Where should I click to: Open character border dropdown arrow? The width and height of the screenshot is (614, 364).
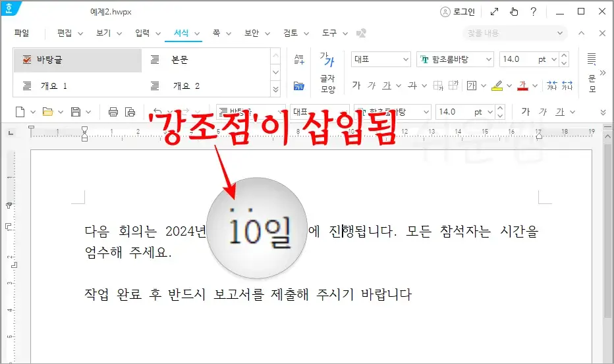pos(483,86)
